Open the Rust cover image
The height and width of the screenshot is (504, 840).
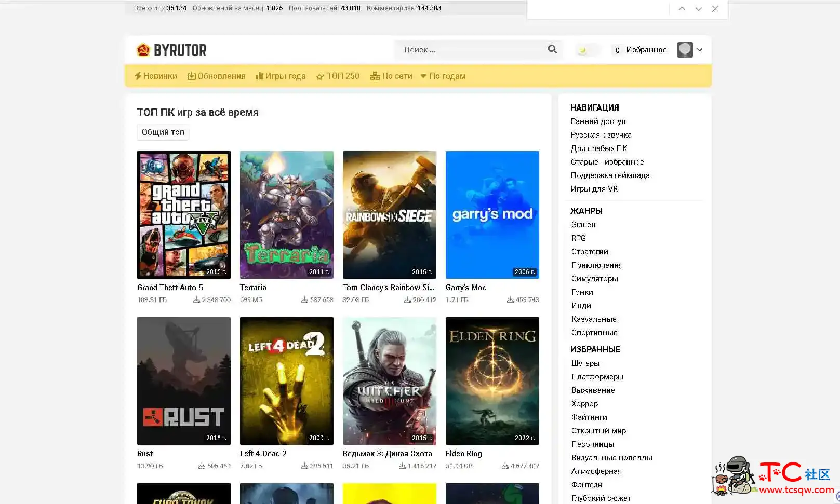pyautogui.click(x=184, y=381)
